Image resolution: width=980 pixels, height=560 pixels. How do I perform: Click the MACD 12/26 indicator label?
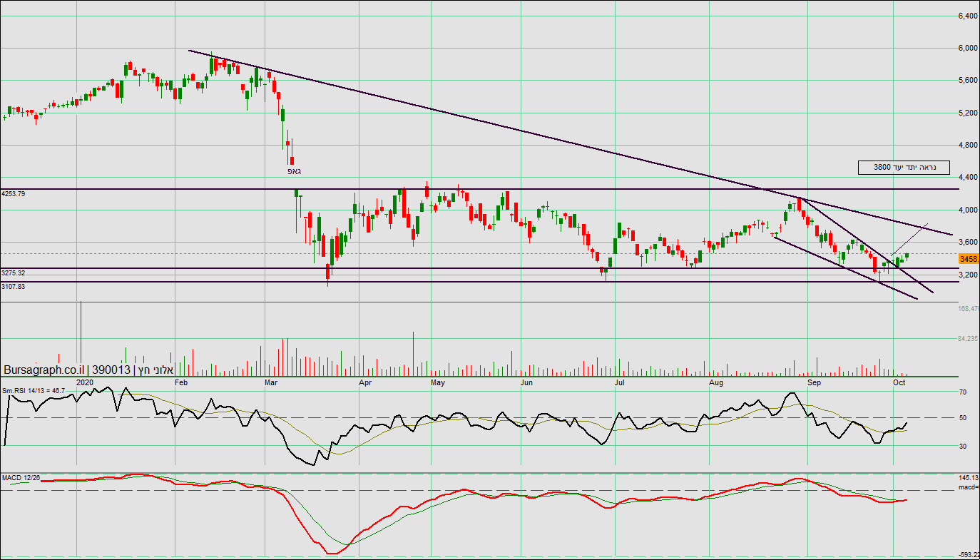[20, 477]
